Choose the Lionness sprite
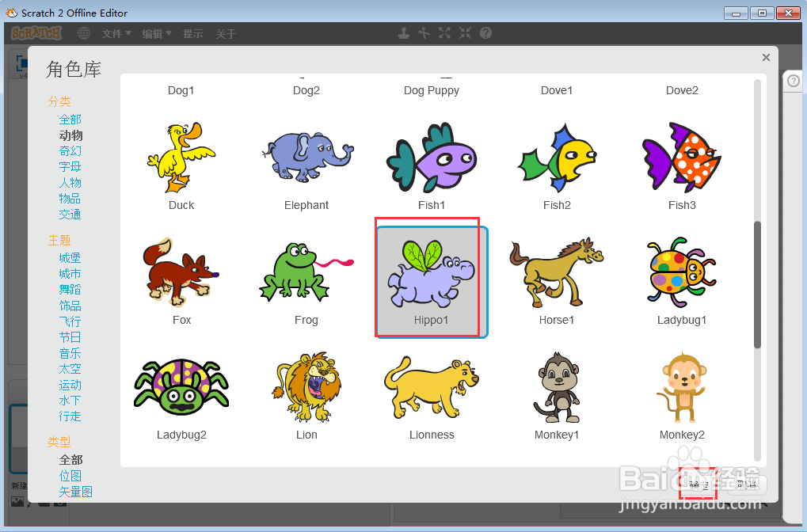807x532 pixels. point(432,387)
